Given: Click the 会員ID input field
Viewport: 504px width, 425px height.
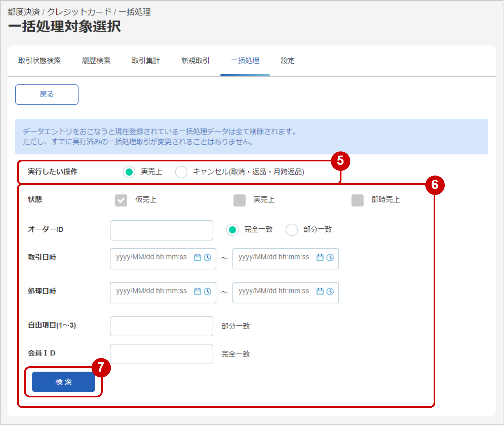Looking at the screenshot, I should click(161, 354).
